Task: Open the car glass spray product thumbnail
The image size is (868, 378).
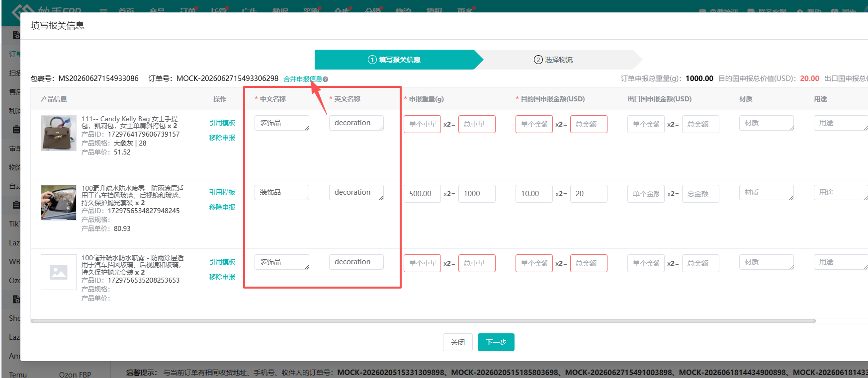Action: [x=59, y=203]
